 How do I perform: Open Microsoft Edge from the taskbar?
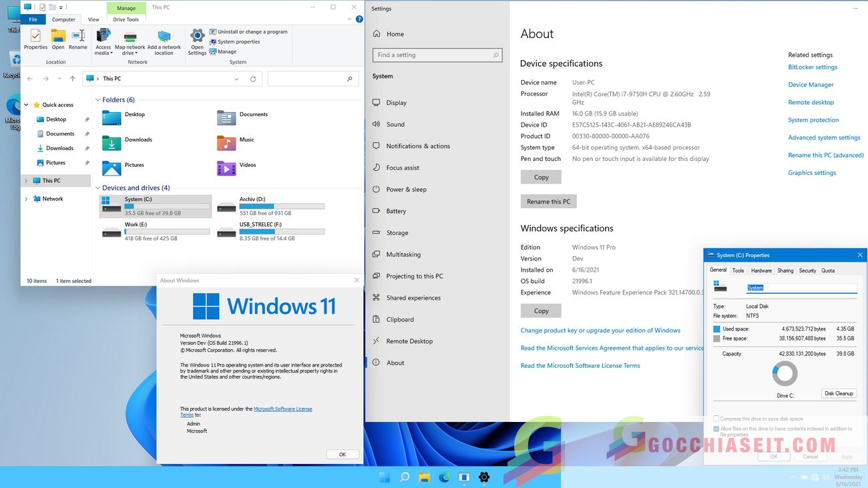click(x=444, y=477)
